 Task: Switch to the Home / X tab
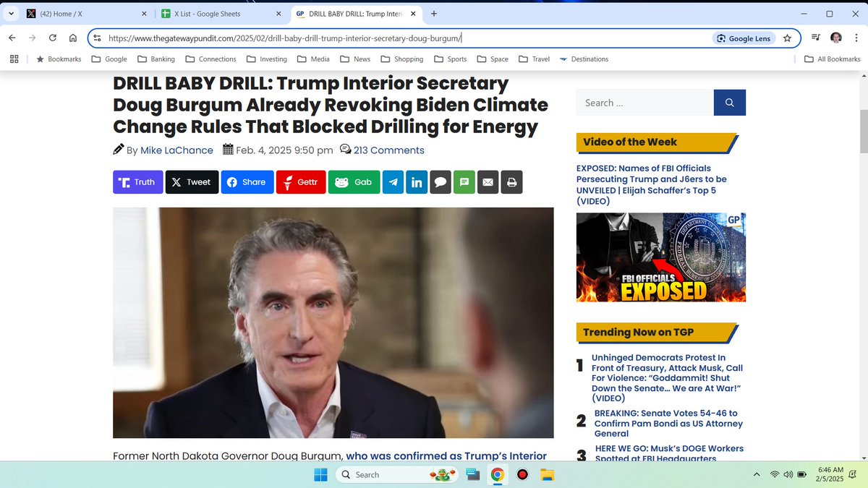(85, 14)
